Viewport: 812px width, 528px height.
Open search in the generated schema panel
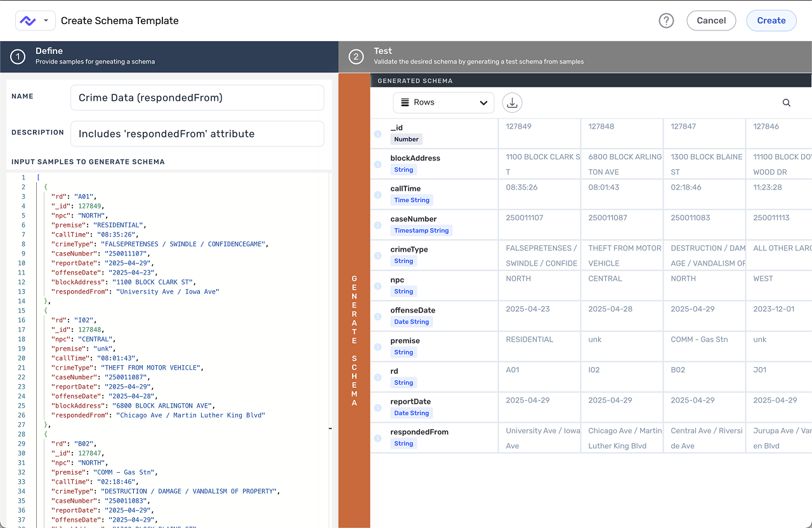786,102
